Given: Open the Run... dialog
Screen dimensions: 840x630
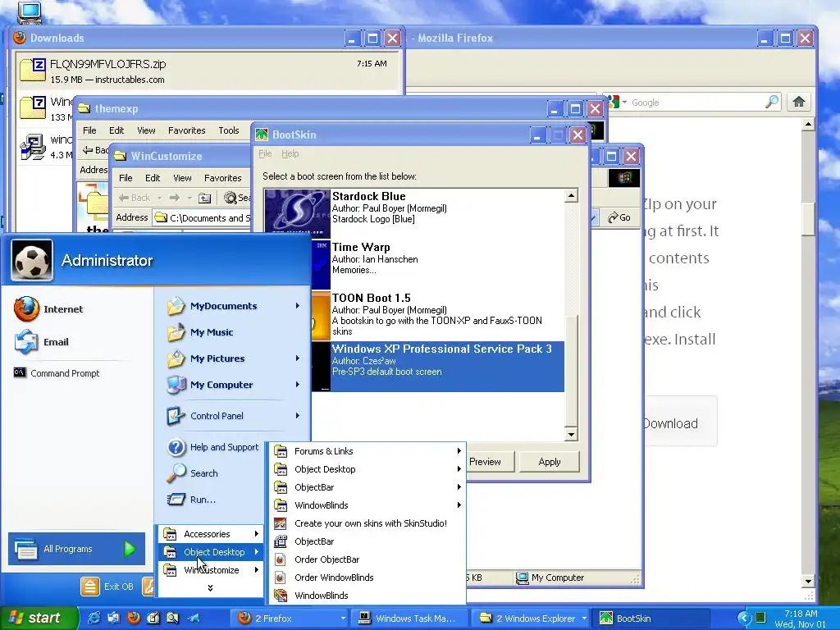Looking at the screenshot, I should point(192,500).
